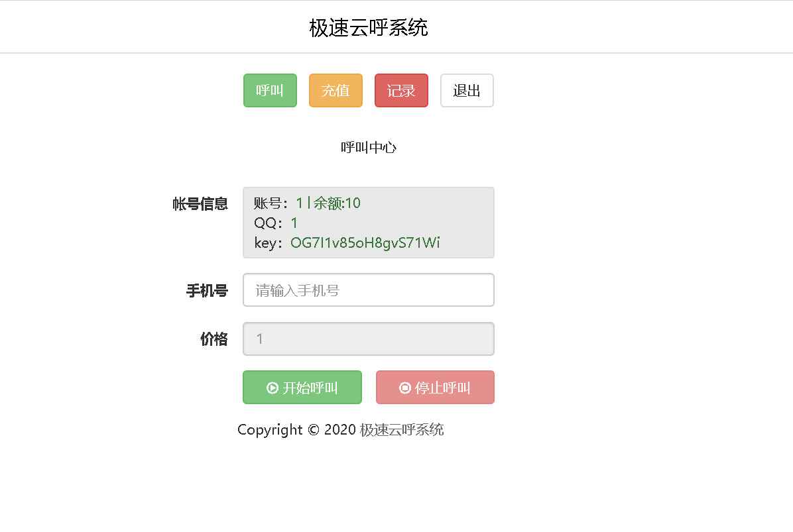
Task: Click the 手机号 field label
Action: [x=207, y=291]
